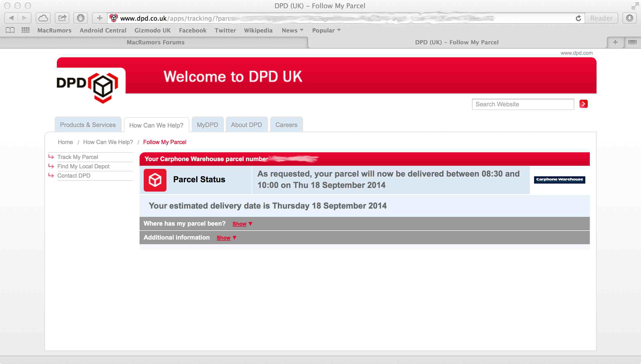Show Additional information section
This screenshot has width=641, height=364.
click(x=224, y=238)
